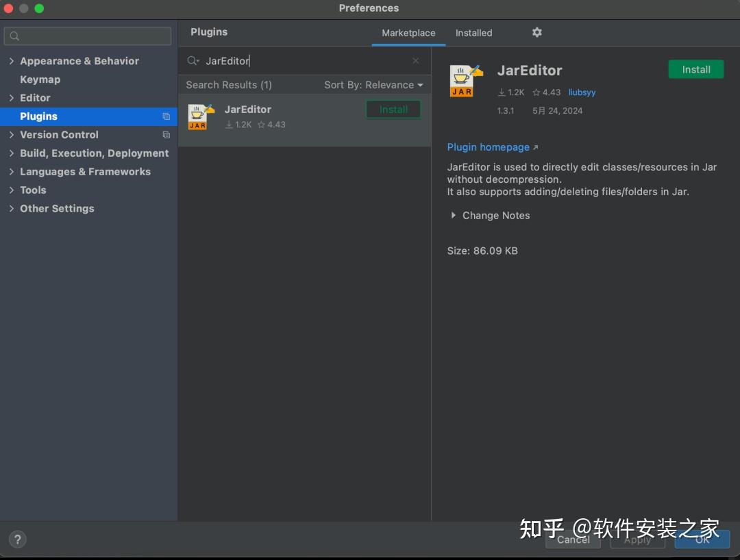
Task: Expand the Change Notes disclosure triangle
Action: point(453,216)
